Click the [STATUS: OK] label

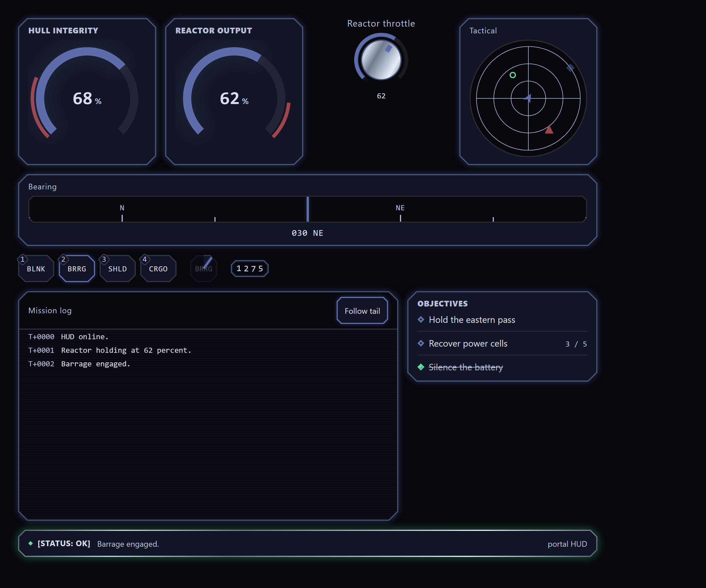(64, 543)
